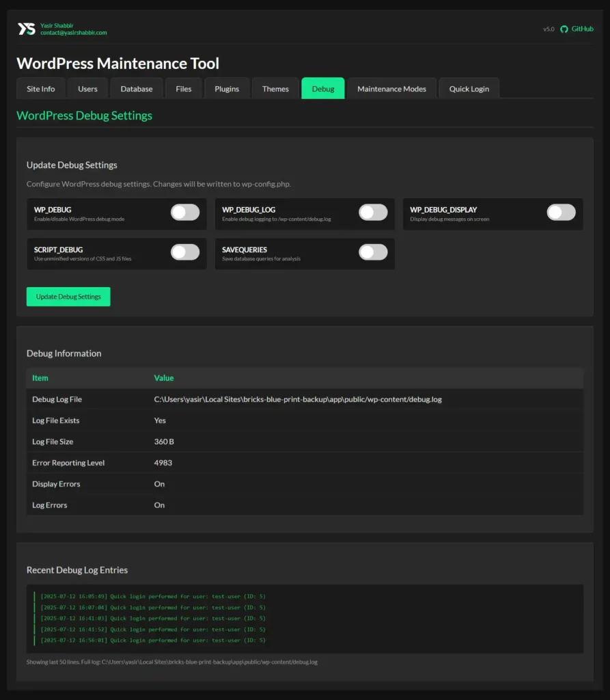
Task: Select the Files tab
Action: pyautogui.click(x=183, y=88)
